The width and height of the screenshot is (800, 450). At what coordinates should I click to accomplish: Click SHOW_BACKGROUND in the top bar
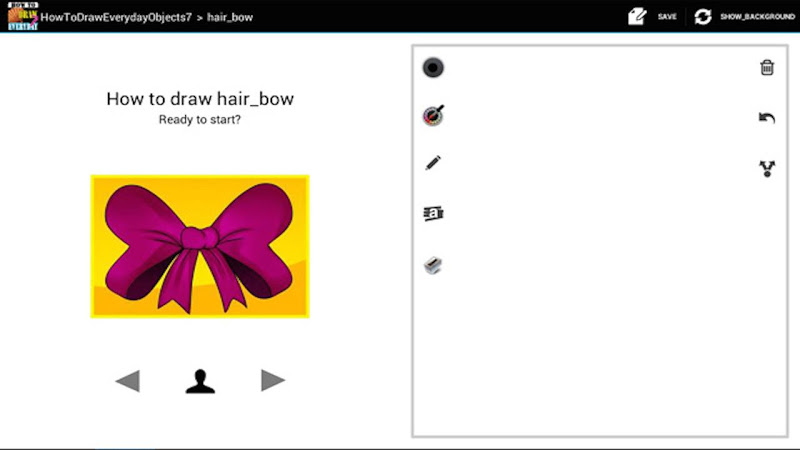click(x=757, y=17)
